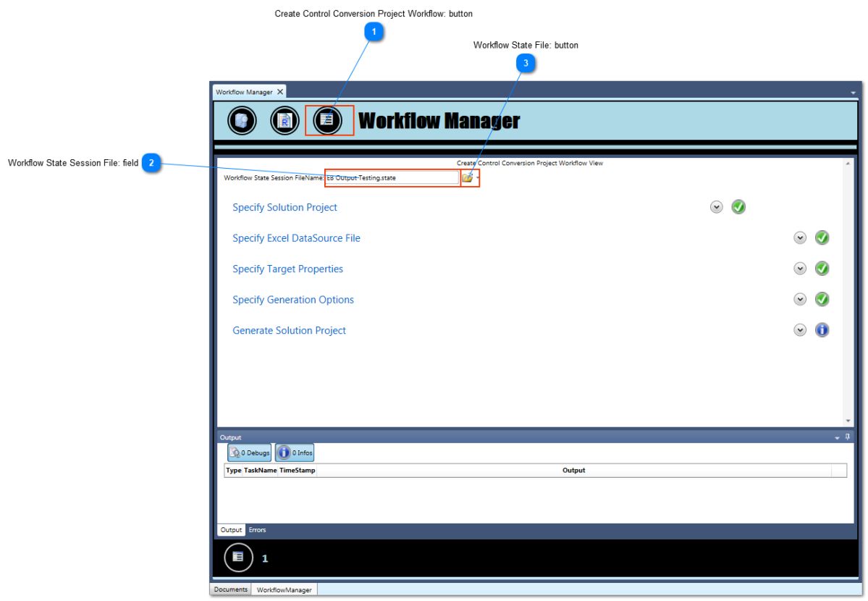Expand the Specify Target Properties chevron
This screenshot has height=601, width=868.
(x=800, y=269)
